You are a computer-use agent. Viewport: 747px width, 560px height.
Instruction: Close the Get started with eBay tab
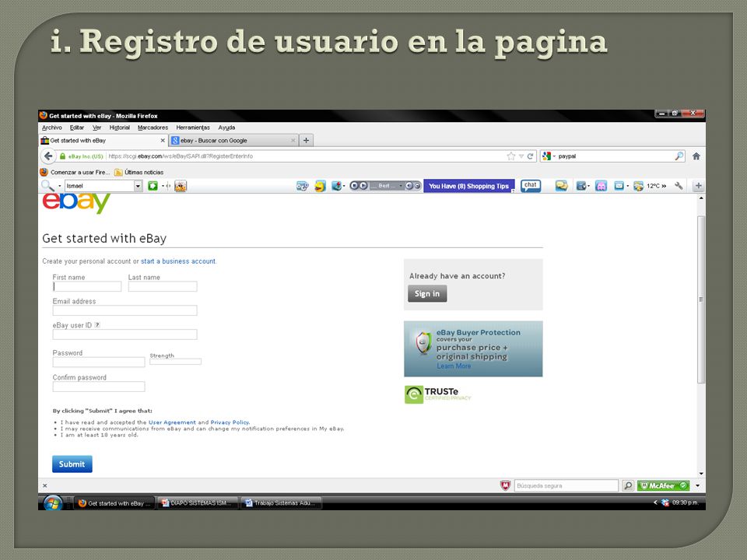point(163,141)
